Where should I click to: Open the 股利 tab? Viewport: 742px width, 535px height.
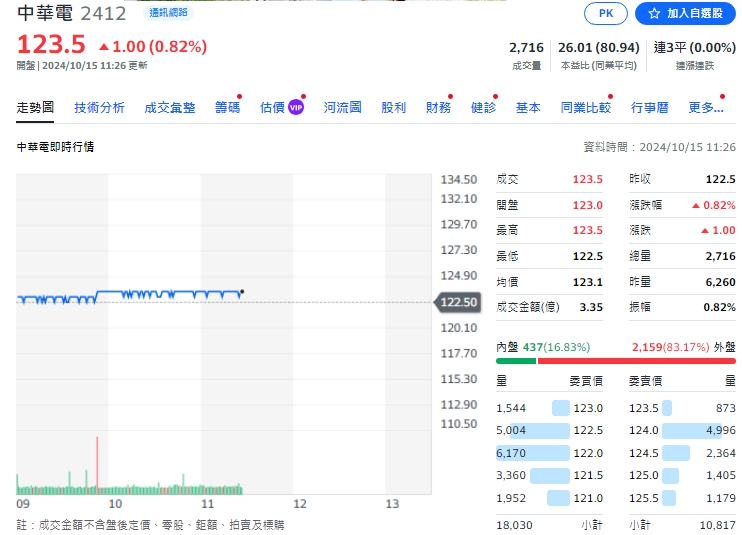(394, 107)
